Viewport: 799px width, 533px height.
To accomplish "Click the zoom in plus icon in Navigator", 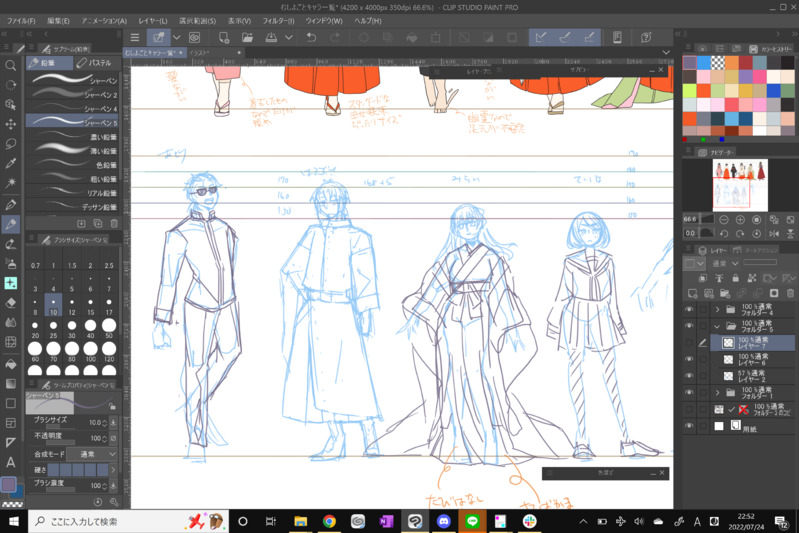I will click(x=740, y=220).
